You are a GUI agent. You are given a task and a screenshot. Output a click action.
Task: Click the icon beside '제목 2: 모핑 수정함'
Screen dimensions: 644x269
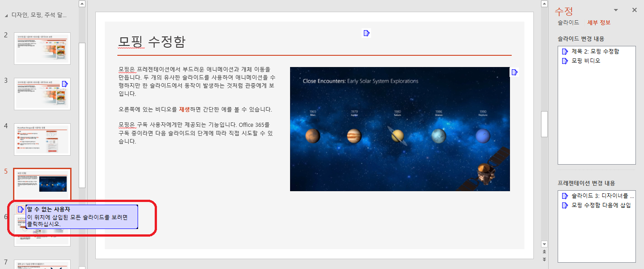(x=565, y=52)
